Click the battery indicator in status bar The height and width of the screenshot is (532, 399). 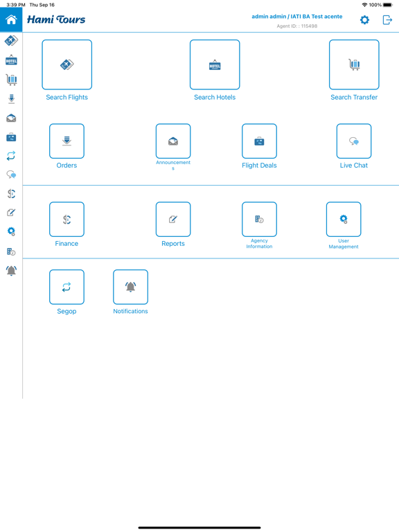388,5
